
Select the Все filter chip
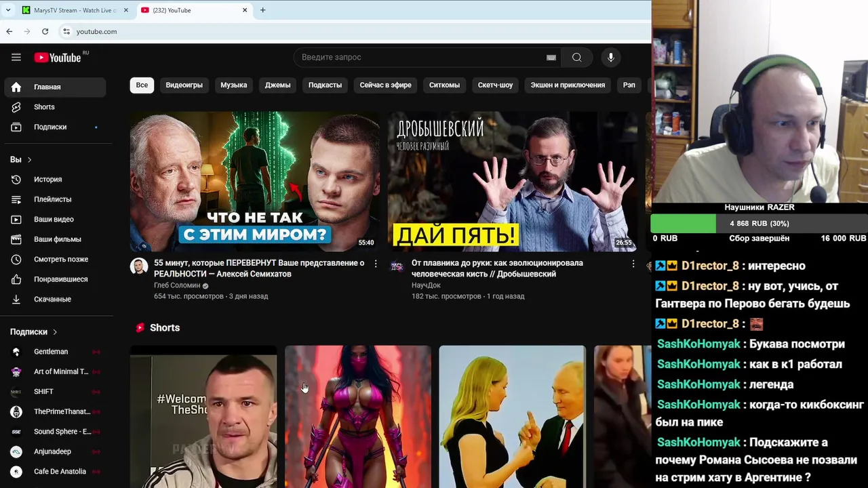coord(142,85)
